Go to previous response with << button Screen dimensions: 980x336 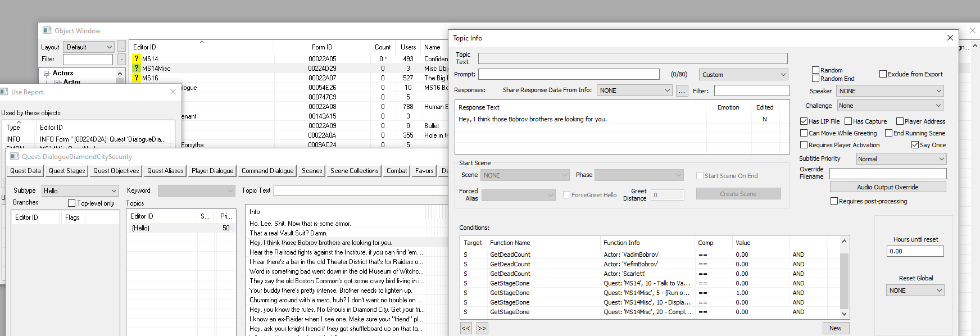466,328
